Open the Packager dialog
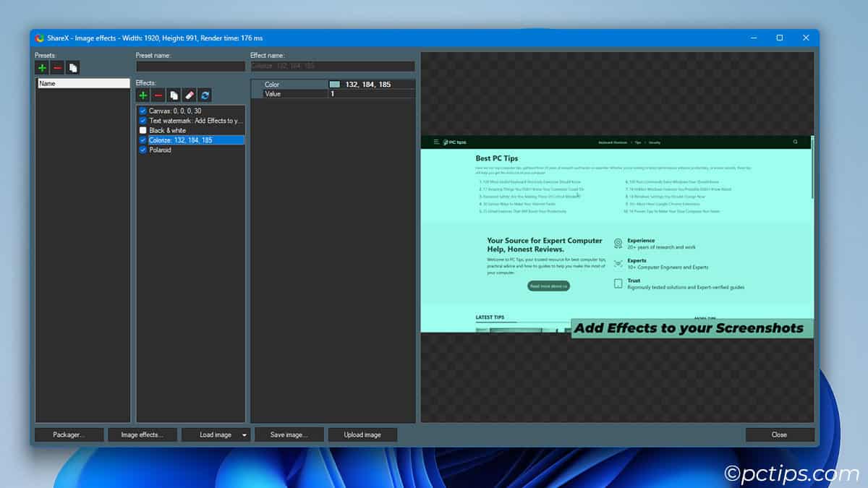Screen dimensions: 868x488 click(69, 435)
